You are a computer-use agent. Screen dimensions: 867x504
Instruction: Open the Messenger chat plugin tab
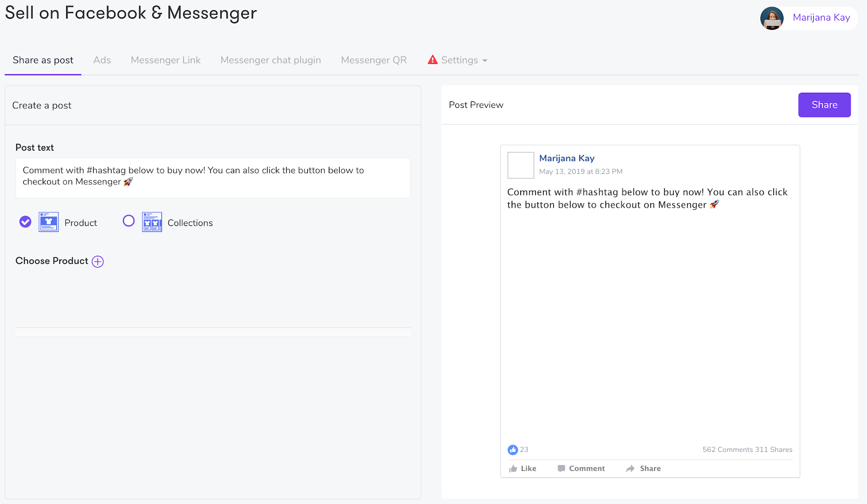tap(271, 60)
